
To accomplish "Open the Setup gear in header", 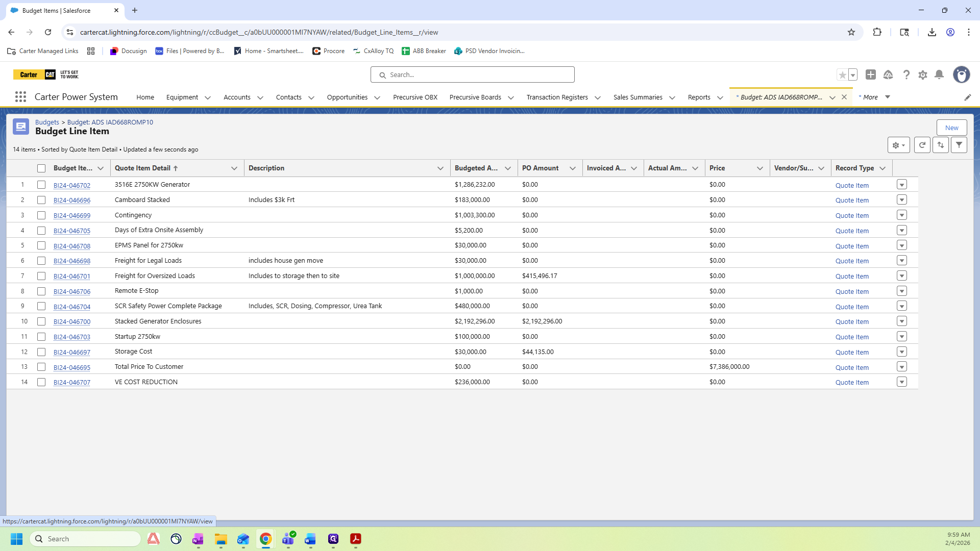I will (x=923, y=75).
